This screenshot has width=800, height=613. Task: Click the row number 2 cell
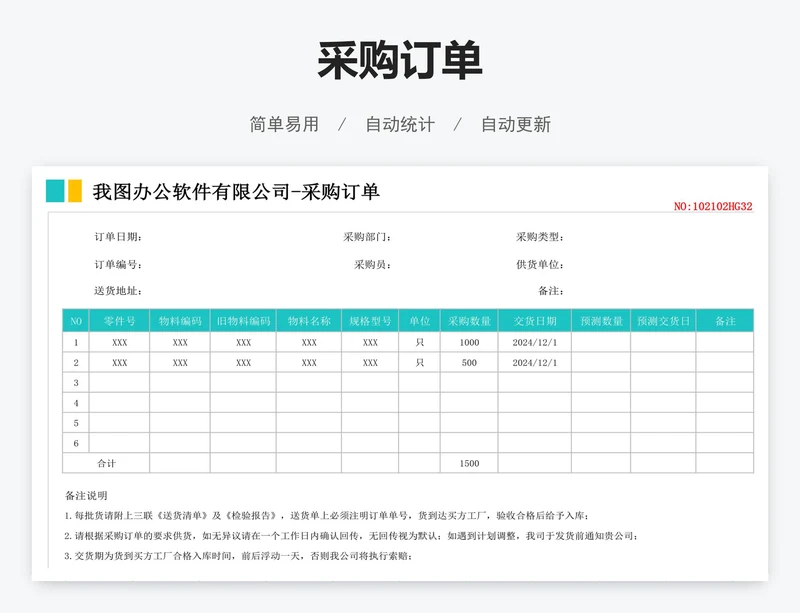[76, 362]
